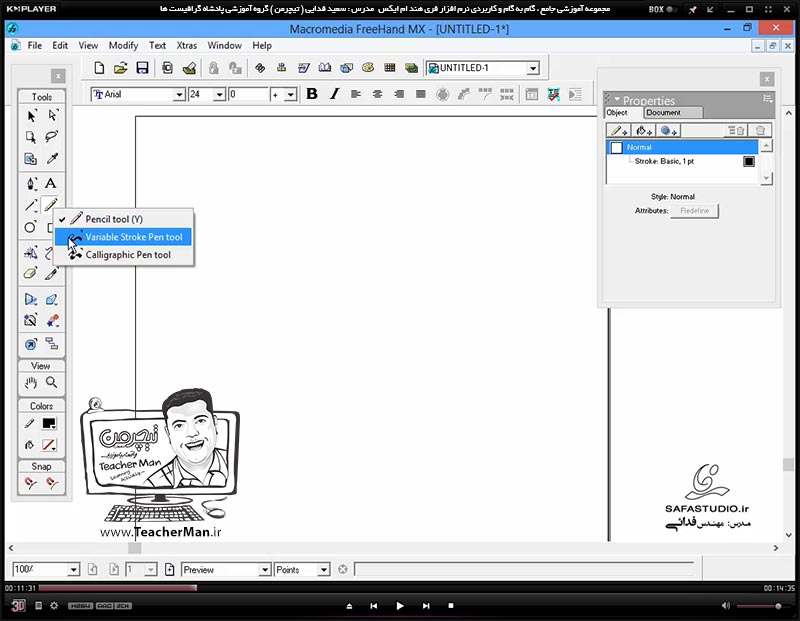Select the Line tool
The width and height of the screenshot is (800, 621).
pyautogui.click(x=31, y=205)
